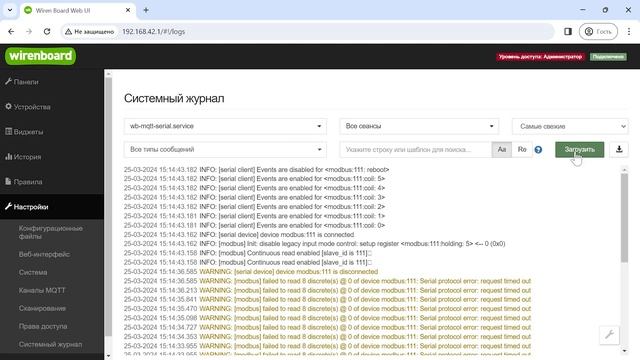This screenshot has height=360, width=640.
Task: Focus the log search input field
Action: click(x=416, y=149)
